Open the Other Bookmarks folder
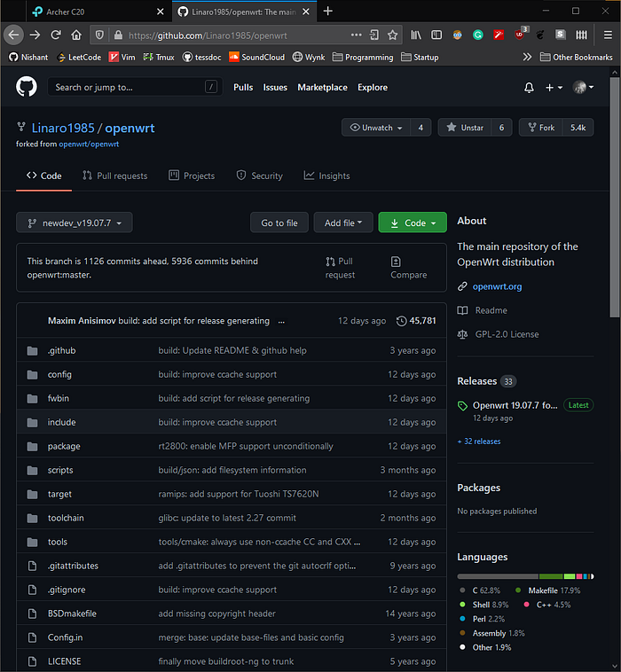 click(577, 57)
